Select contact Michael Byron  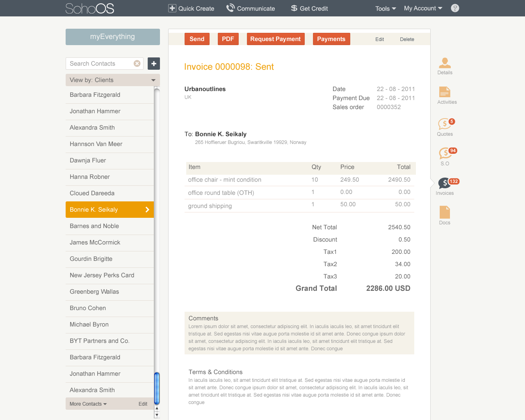pyautogui.click(x=110, y=324)
